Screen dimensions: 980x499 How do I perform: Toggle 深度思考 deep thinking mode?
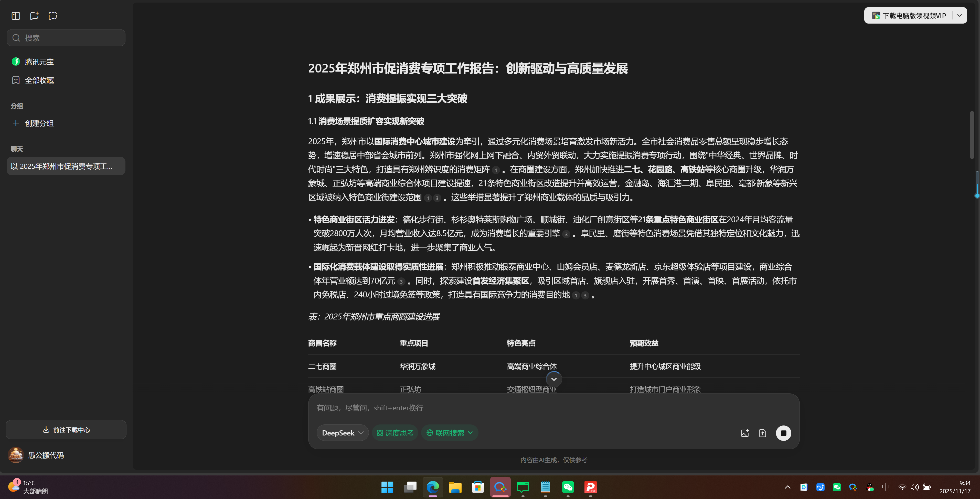(x=395, y=433)
